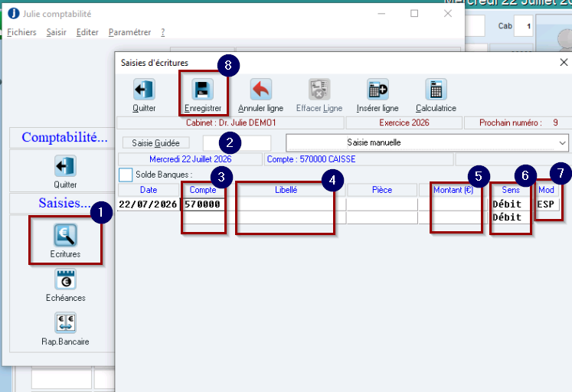Open the ? help menu
572x392 pixels.
(162, 32)
